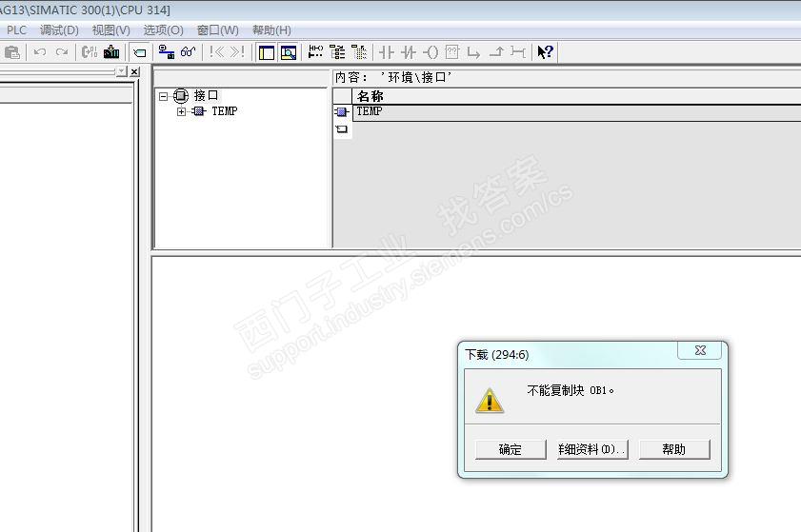Click the empty box instruction icon
Image resolution: width=801 pixels, height=532 pixels.
click(452, 52)
